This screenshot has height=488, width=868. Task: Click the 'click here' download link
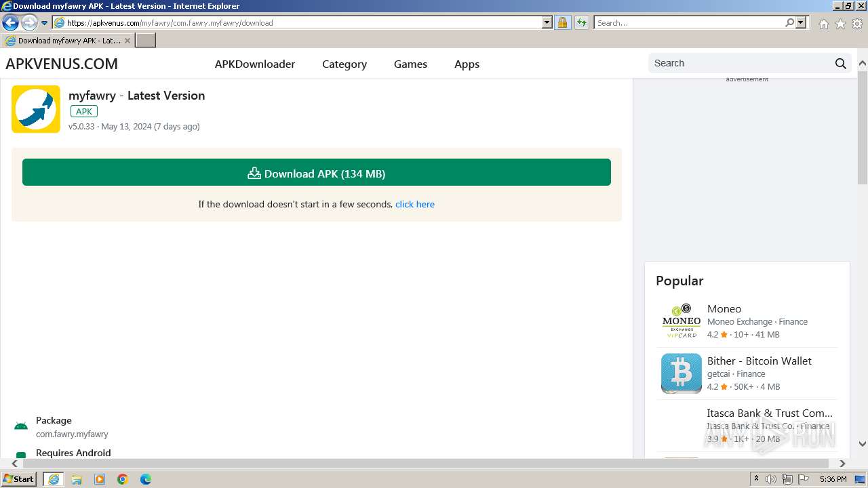tap(415, 204)
